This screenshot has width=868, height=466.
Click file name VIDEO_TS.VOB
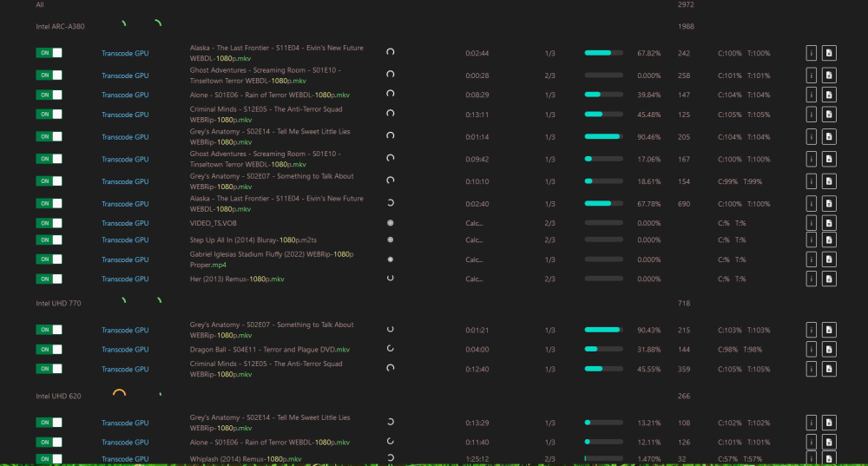214,223
